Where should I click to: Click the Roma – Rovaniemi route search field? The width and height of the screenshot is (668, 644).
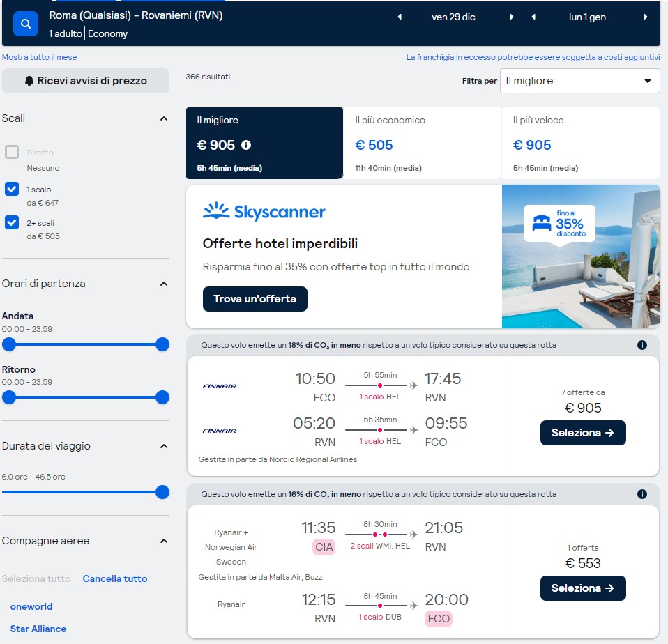[136, 15]
